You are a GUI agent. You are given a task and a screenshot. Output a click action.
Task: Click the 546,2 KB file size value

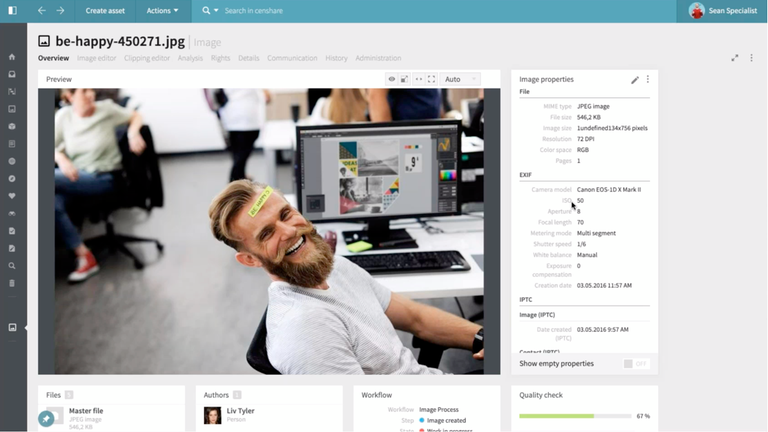tap(589, 117)
